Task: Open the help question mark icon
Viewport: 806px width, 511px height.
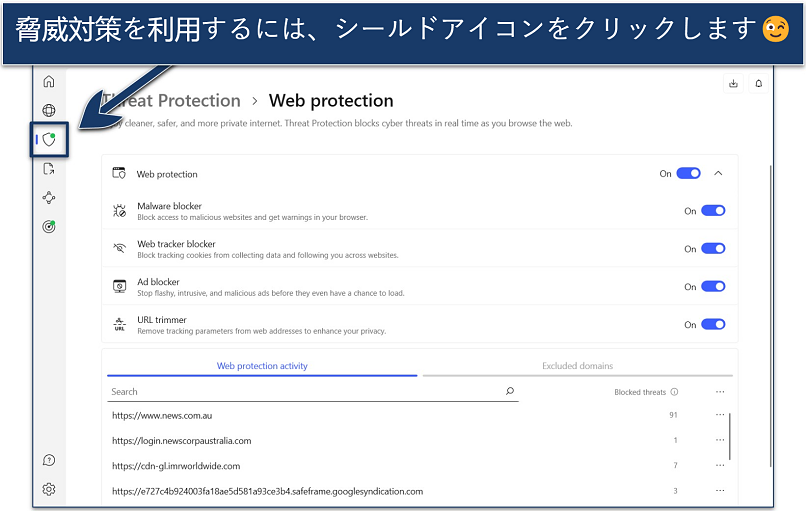Action: coord(49,460)
